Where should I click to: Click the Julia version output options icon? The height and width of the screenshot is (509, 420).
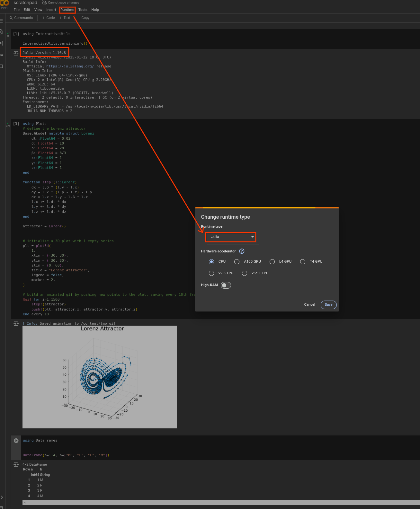16,53
